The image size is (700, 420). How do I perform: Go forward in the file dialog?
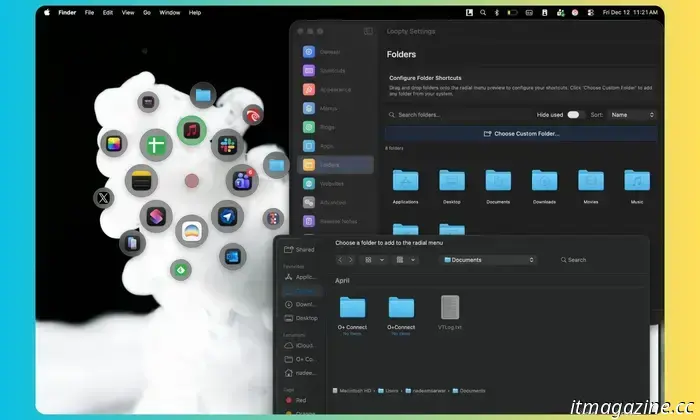pos(351,260)
